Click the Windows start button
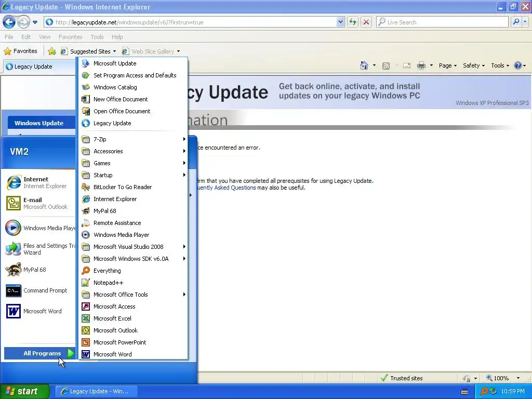Screen dimensions: 532x399 [24, 391]
